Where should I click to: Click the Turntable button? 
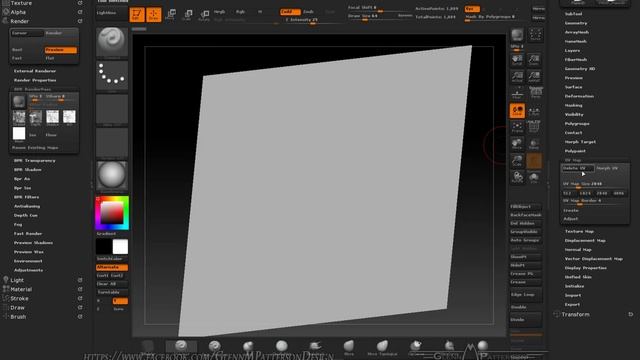[112, 292]
